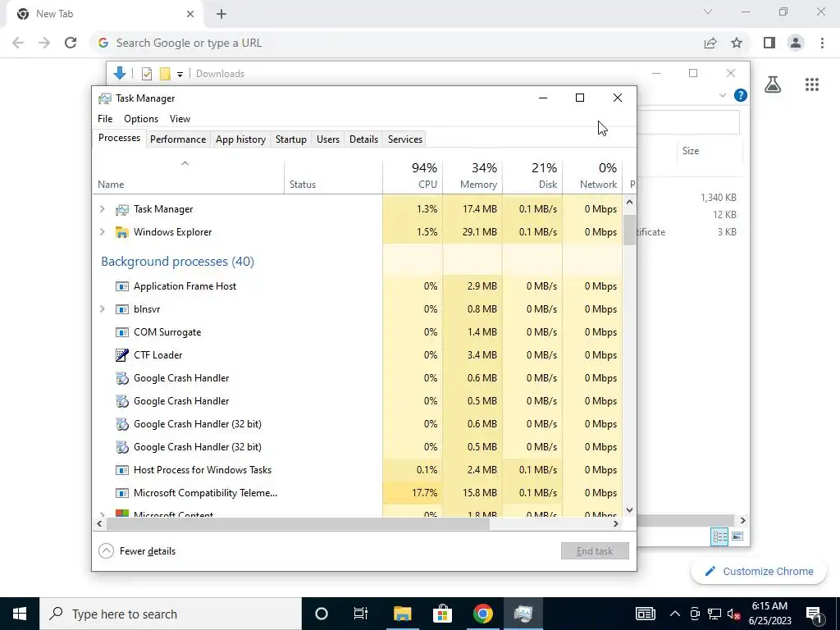Sort processes by Memory column
840x630 pixels.
tap(473, 176)
